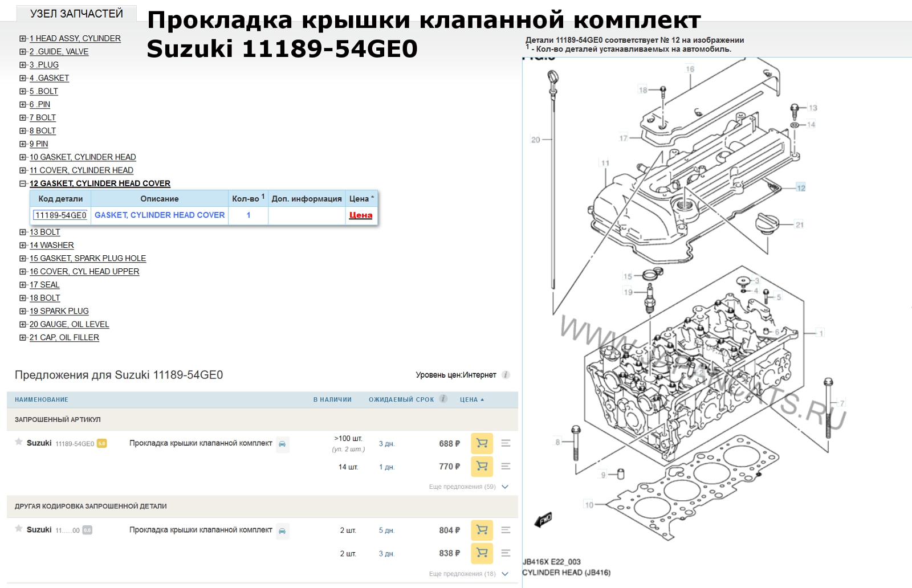Screen dimensions: 912x588
Task: Open 20 GAUGE, OIL LEVEL link
Action: click(x=70, y=324)
